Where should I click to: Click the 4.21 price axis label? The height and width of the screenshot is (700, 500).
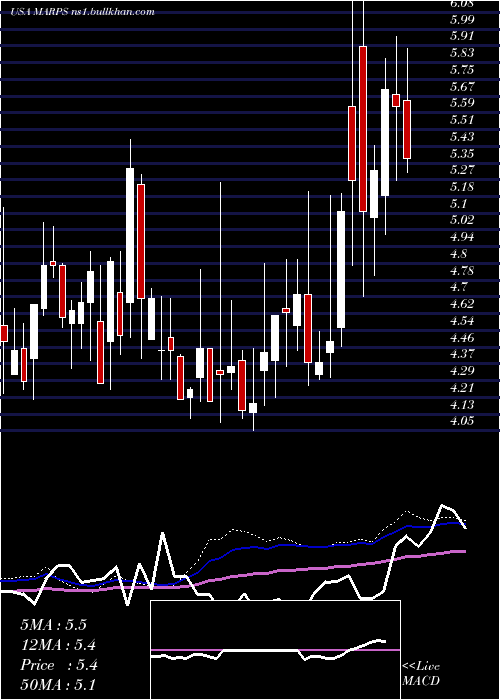pos(462,388)
